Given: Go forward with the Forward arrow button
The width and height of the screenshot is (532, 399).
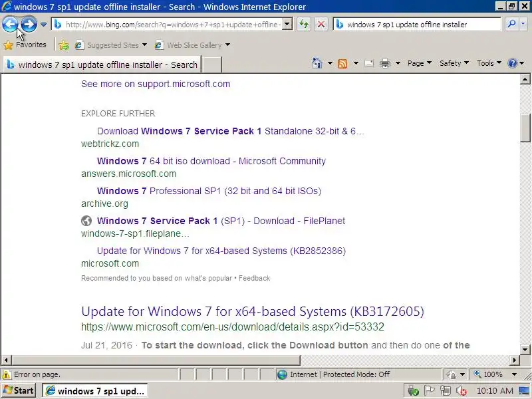Looking at the screenshot, I should tap(29, 24).
